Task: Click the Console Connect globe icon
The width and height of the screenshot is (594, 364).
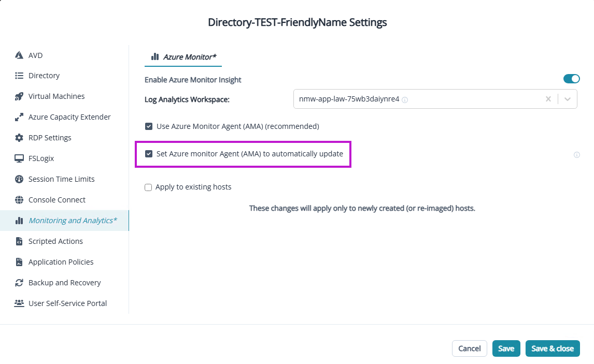Action: pyautogui.click(x=19, y=200)
